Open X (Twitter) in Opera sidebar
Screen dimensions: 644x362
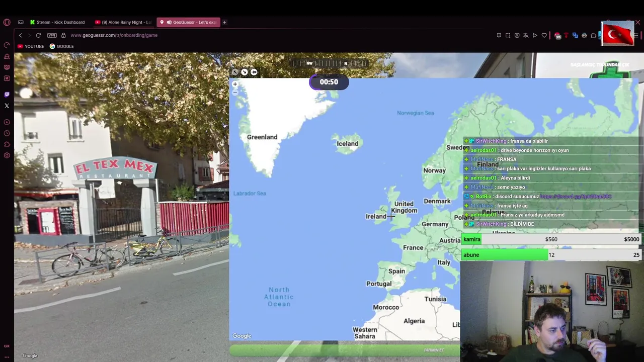(x=7, y=106)
